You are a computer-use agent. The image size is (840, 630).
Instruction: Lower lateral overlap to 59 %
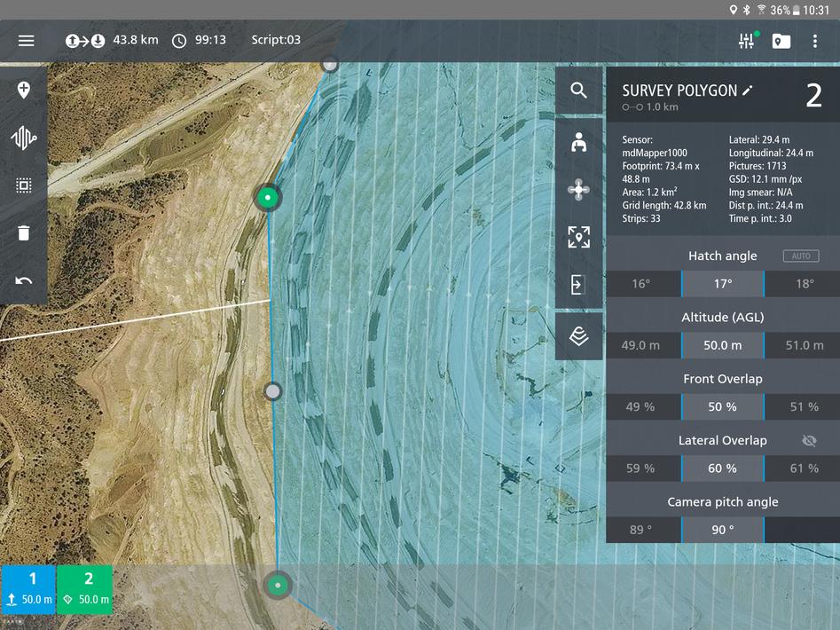643,469
